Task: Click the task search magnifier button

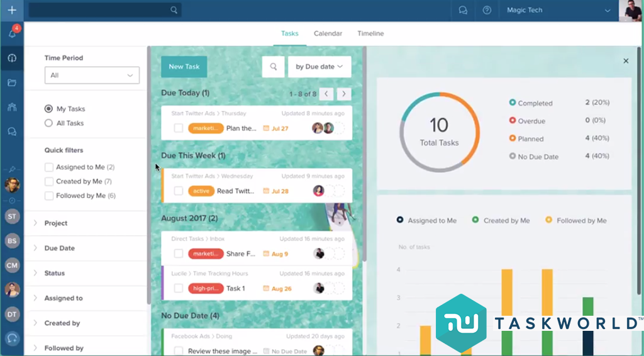Action: 274,67
